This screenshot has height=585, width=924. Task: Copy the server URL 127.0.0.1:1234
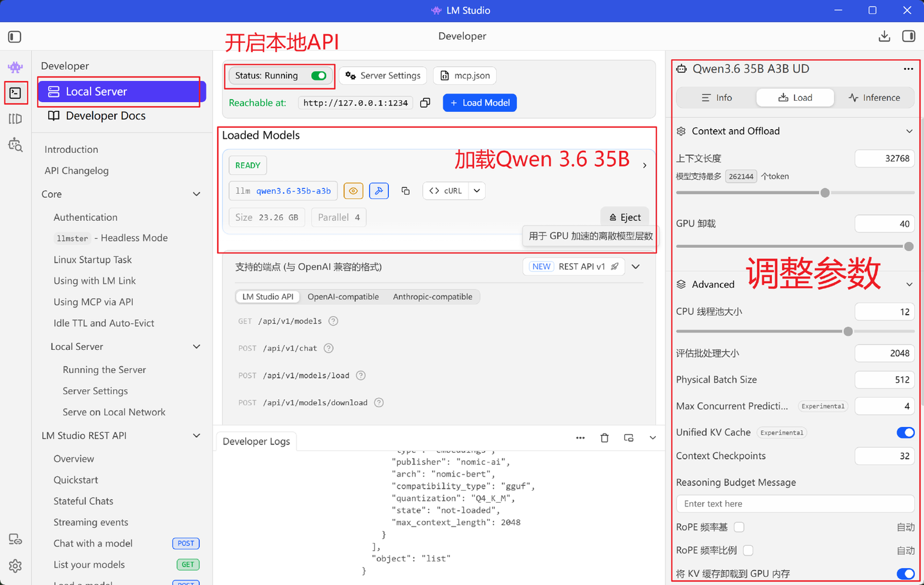(425, 103)
